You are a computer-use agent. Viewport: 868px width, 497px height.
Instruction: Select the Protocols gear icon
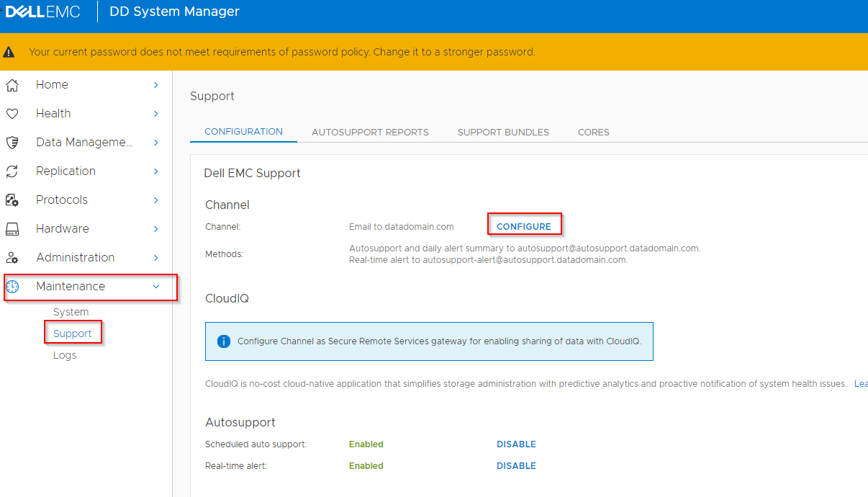[14, 200]
